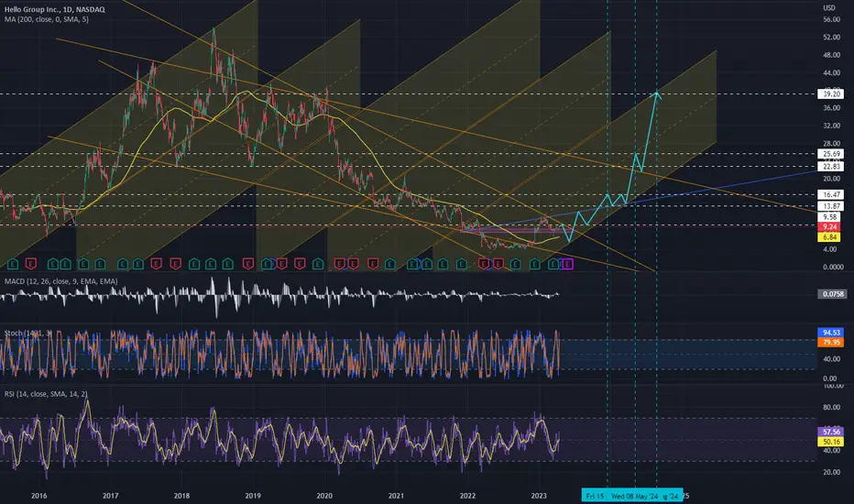This screenshot has height=504, width=854.
Task: Click the 2018 year label on time axis
Action: (x=181, y=496)
